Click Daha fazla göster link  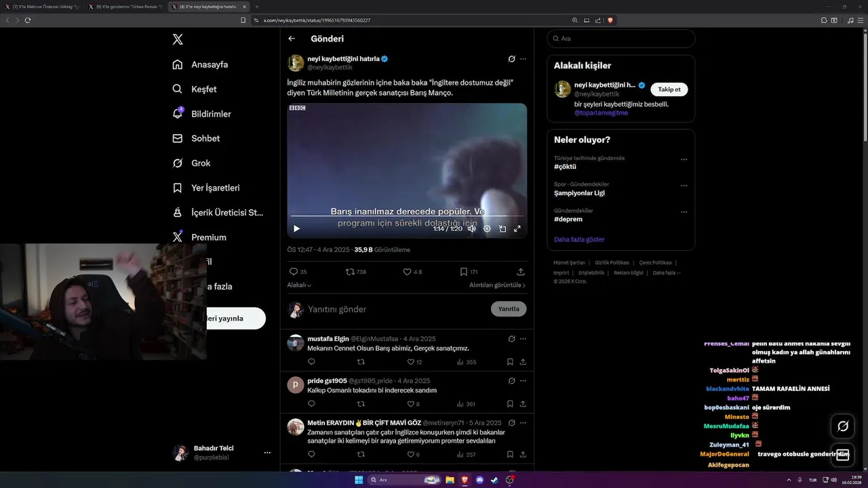[x=579, y=239]
